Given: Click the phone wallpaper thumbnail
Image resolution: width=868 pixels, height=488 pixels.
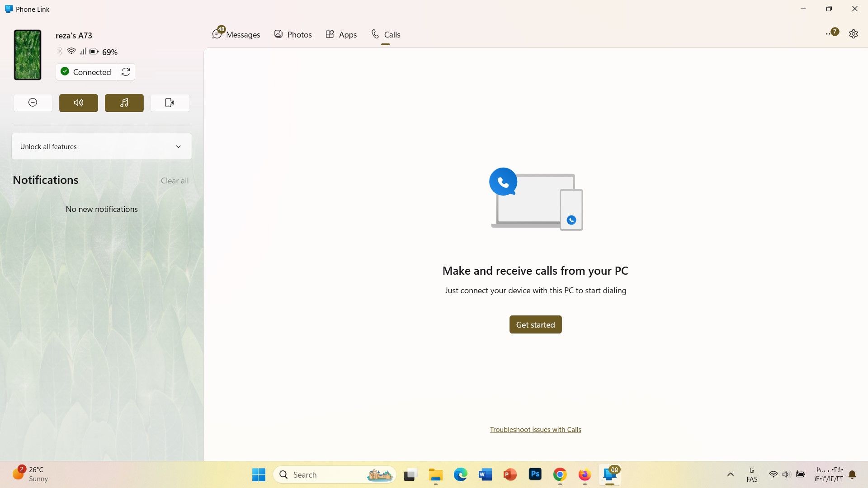Looking at the screenshot, I should coord(28,55).
